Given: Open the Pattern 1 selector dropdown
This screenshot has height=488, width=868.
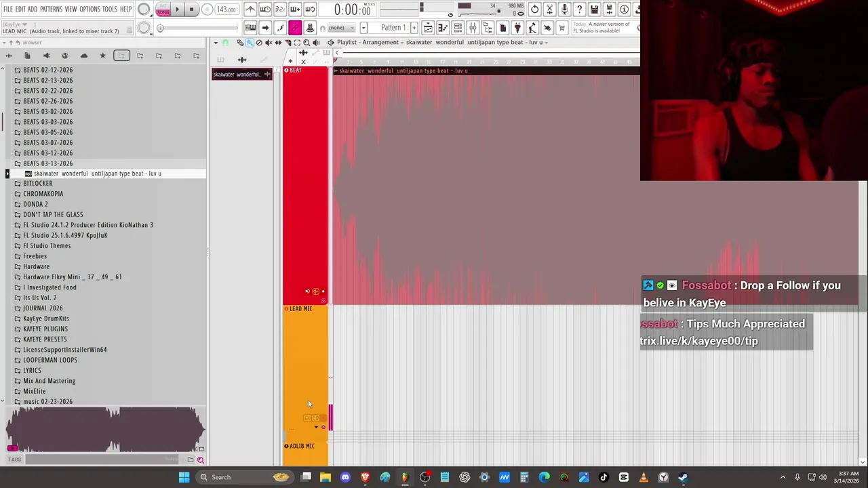Looking at the screenshot, I should tap(363, 28).
